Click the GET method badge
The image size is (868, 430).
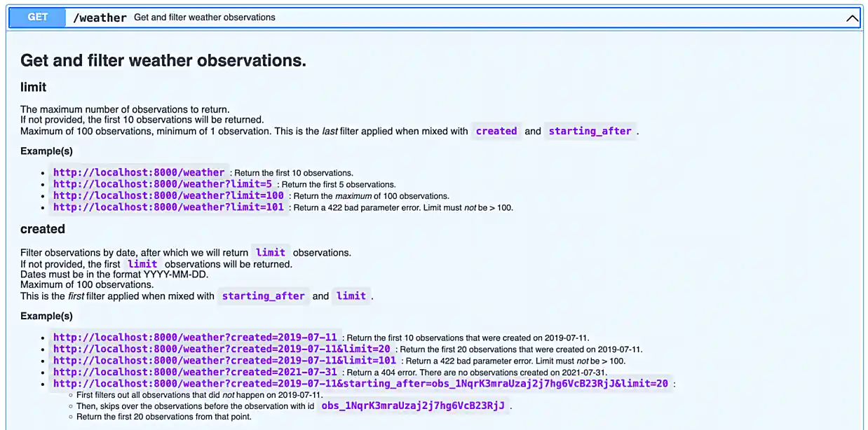click(x=36, y=18)
